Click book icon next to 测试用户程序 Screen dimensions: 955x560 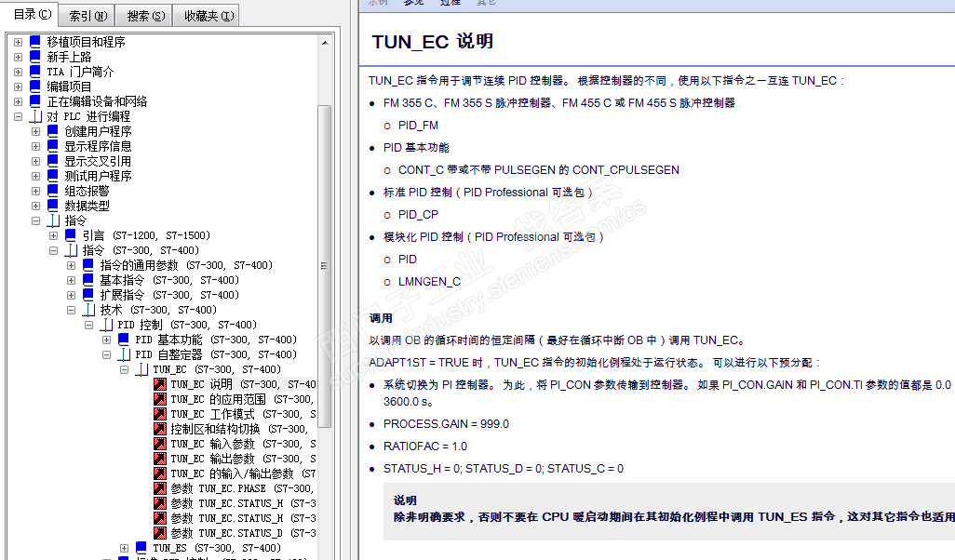[53, 175]
